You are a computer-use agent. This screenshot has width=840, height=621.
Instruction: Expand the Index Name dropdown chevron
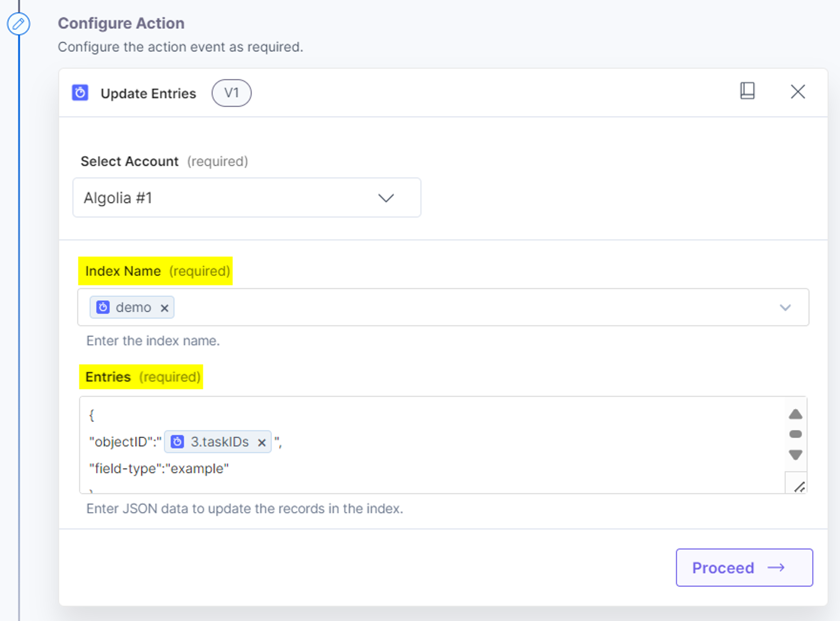[785, 308]
